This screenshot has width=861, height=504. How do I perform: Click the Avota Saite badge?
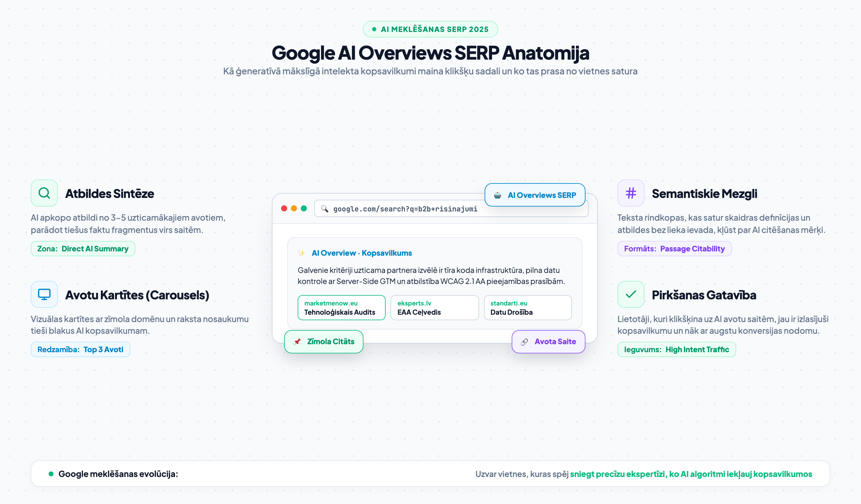point(548,341)
